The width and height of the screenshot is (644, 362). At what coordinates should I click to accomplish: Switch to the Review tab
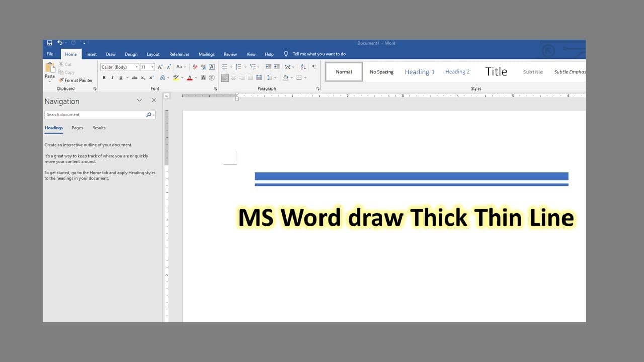[x=230, y=54]
